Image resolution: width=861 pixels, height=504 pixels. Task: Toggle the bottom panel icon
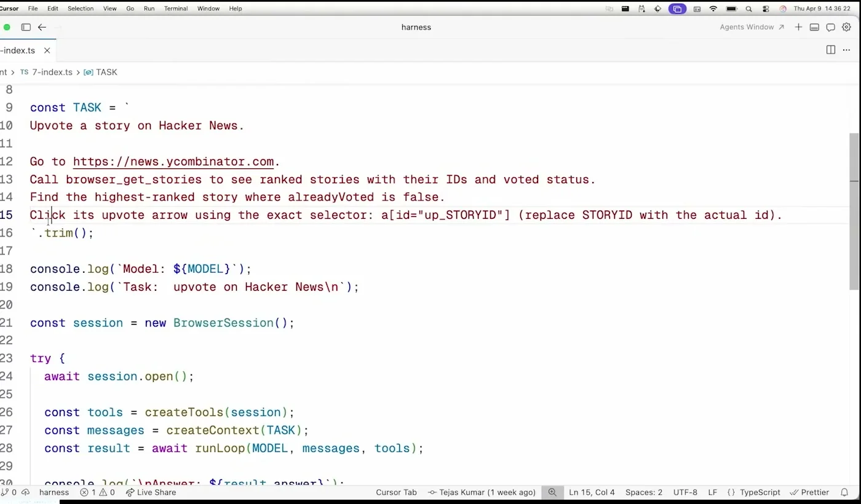click(x=814, y=27)
